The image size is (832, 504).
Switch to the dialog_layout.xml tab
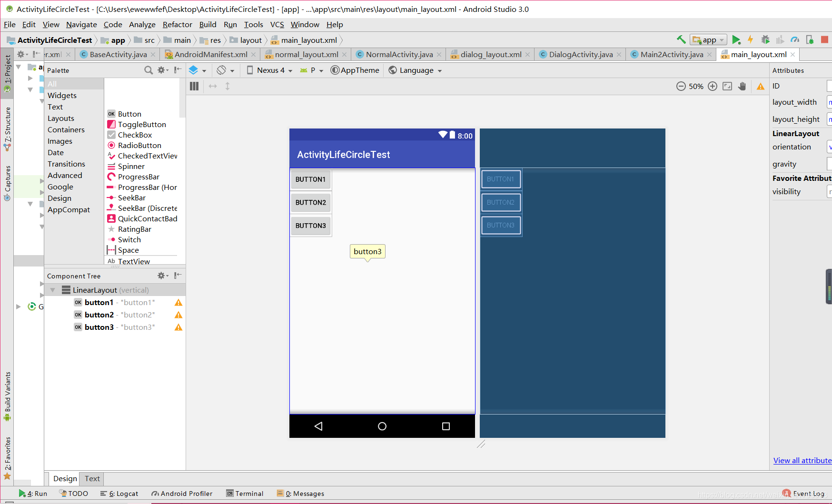(491, 55)
